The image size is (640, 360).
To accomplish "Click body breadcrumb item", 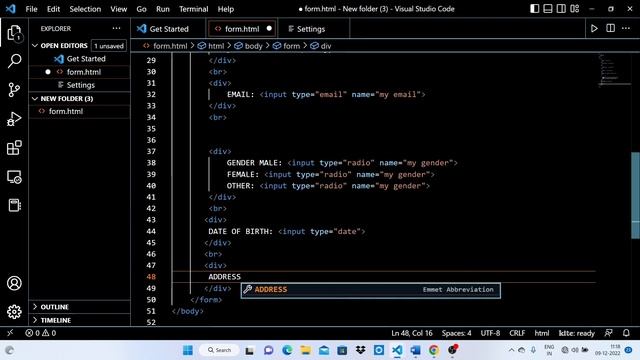I will click(248, 46).
